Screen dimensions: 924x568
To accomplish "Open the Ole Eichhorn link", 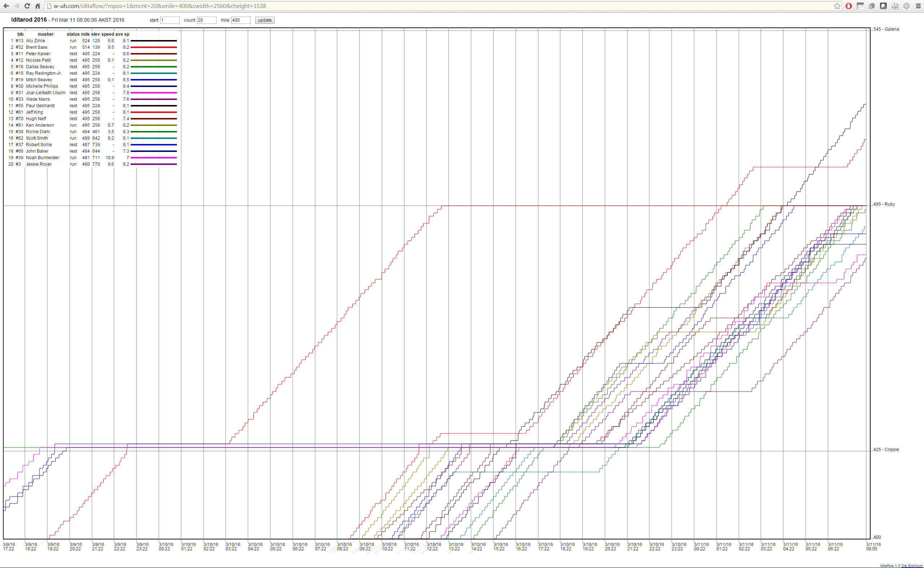I will point(912,565).
